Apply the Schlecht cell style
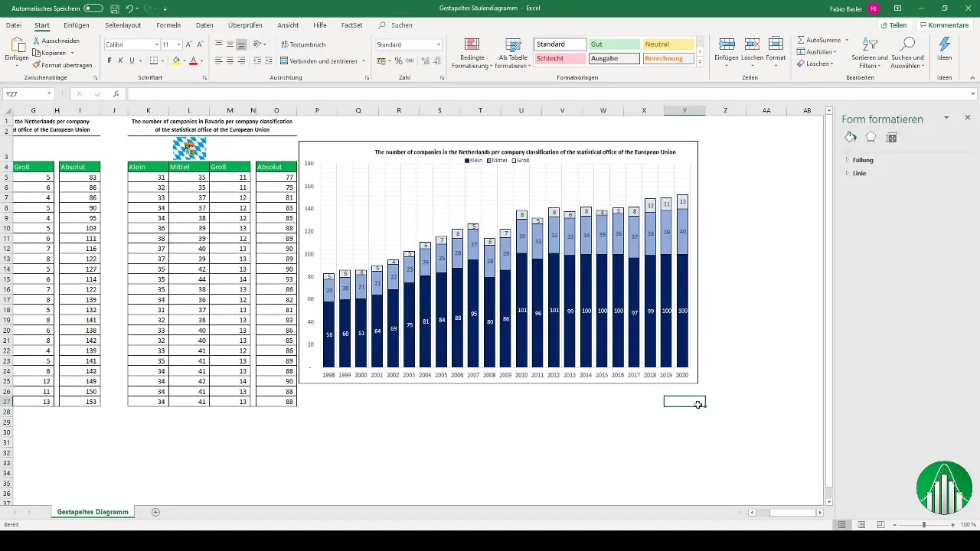Viewport: 980px width, 551px height. pos(560,58)
